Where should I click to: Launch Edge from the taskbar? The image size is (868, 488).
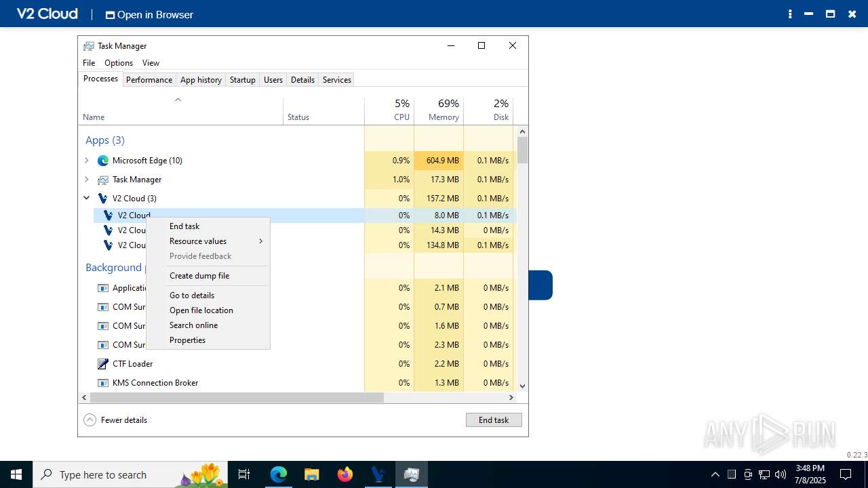279,474
